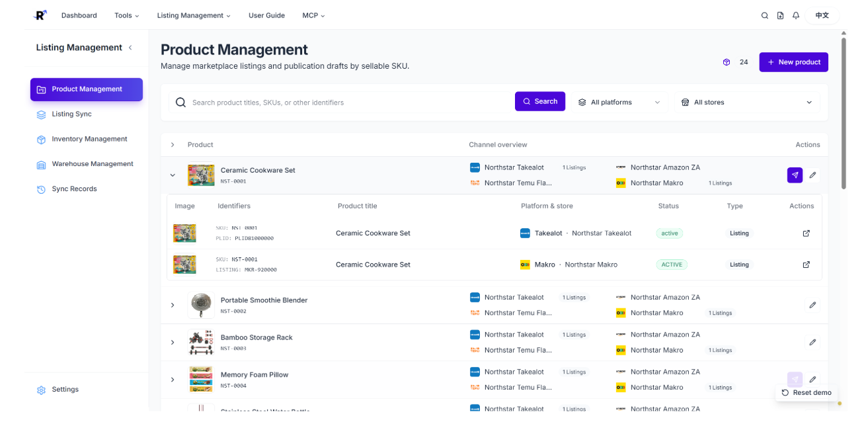Open the User Guide link
This screenshot has width=868, height=430.
pos(266,15)
